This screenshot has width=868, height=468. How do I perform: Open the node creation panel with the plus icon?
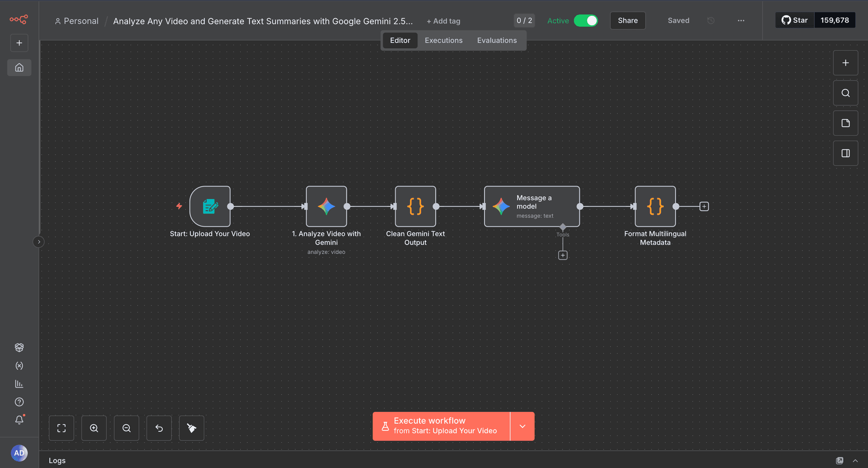point(845,63)
